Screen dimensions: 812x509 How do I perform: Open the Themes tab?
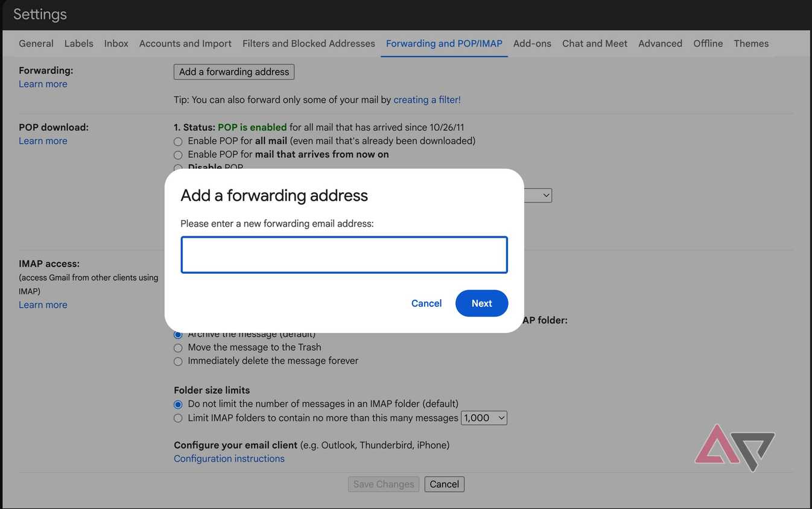click(751, 43)
